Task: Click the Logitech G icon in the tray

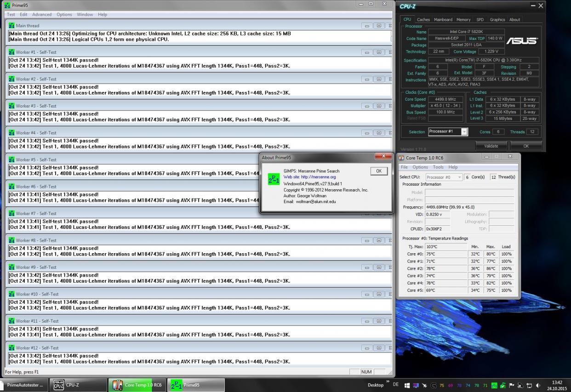Action: (433, 386)
